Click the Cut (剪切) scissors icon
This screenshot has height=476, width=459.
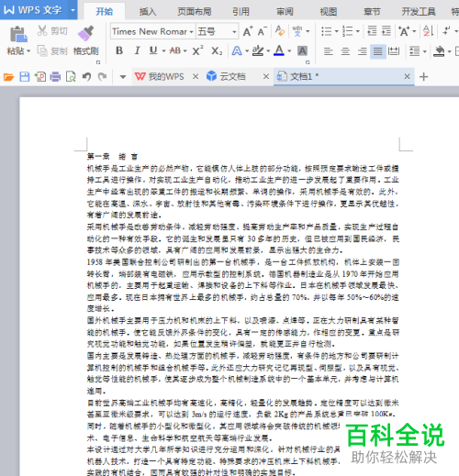click(x=42, y=31)
